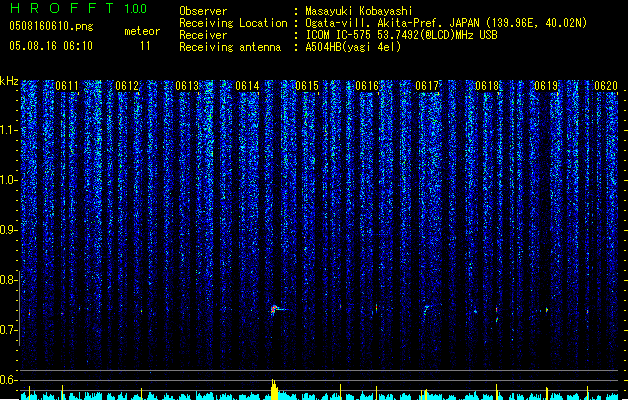Click the bright red meteor echo after 0614
This screenshot has height=400, width=629.
(x=275, y=309)
